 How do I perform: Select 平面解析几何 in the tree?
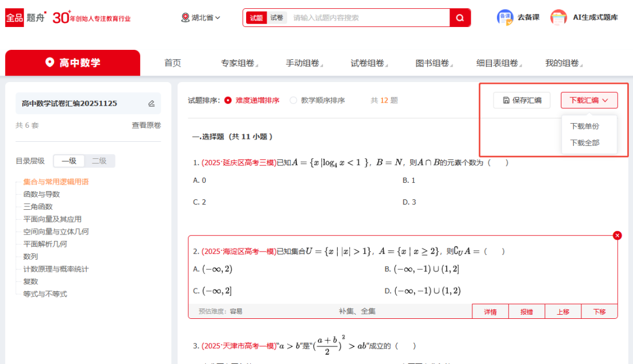(45, 244)
